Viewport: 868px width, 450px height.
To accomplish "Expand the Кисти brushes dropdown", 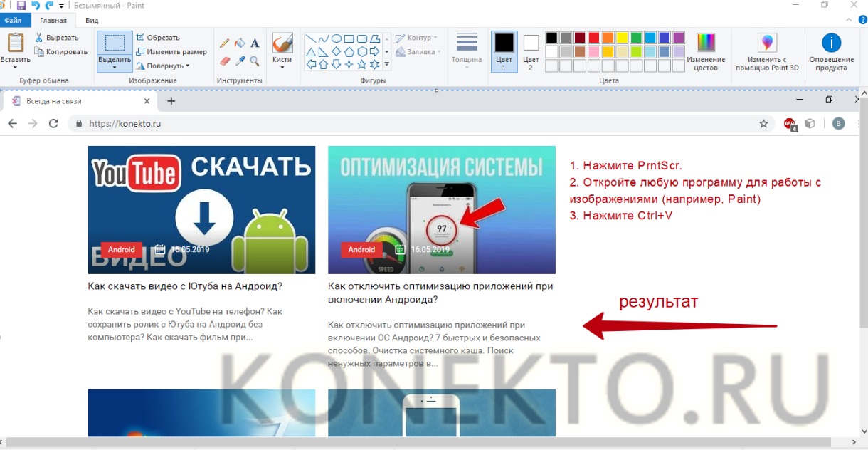I will (282, 68).
